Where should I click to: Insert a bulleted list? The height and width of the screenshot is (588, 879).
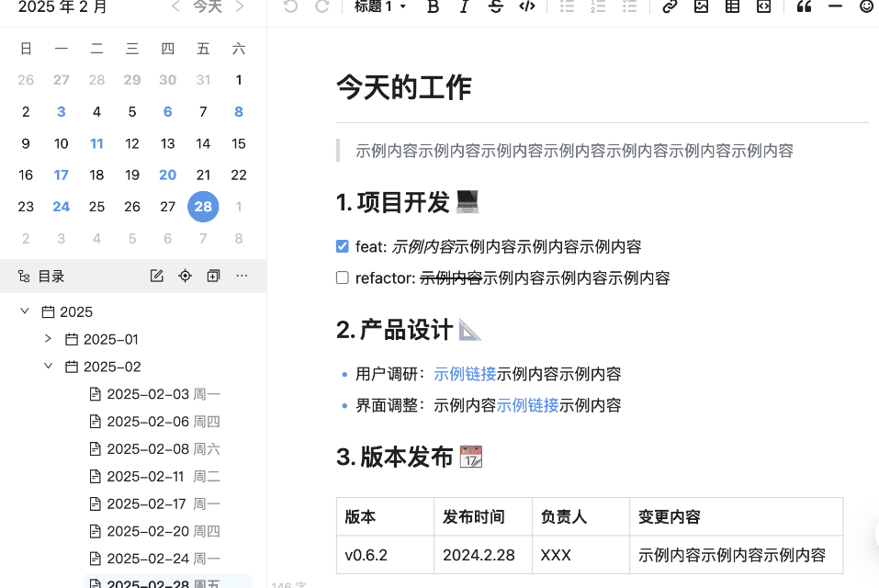click(567, 6)
